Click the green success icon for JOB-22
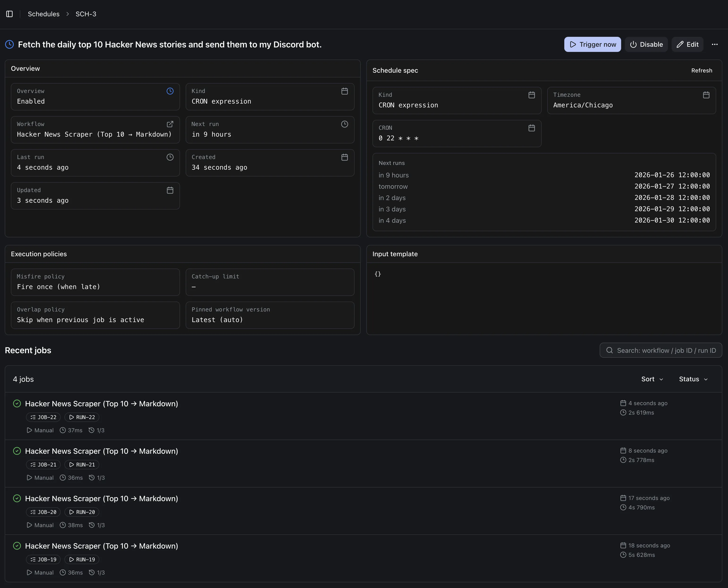This screenshot has height=588, width=728. click(17, 403)
